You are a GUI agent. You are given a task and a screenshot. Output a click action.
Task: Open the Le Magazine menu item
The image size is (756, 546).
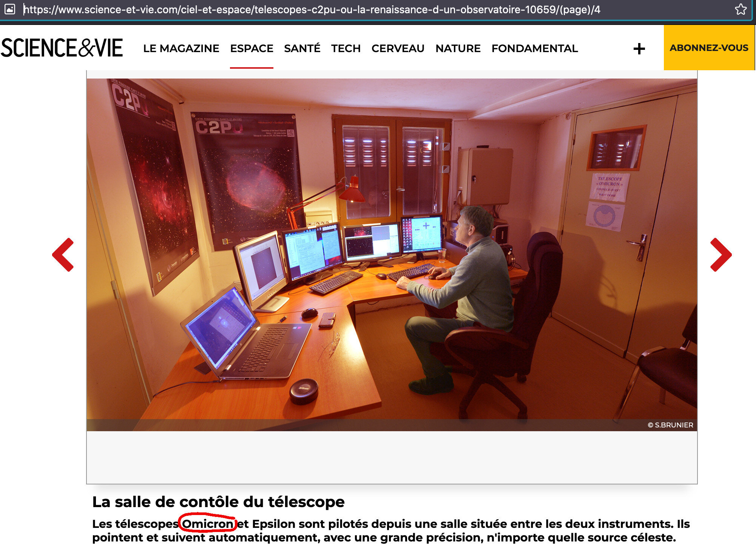[x=181, y=48]
